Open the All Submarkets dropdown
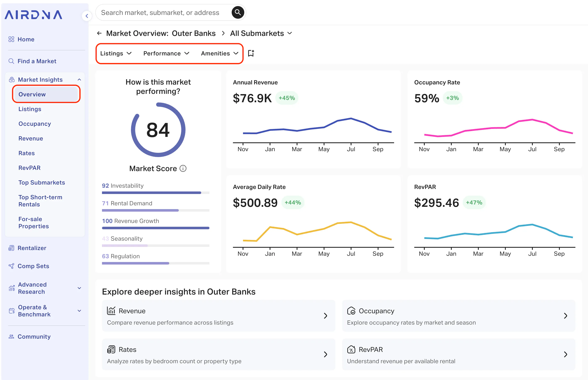Screen dimensions: 588x380 coord(261,33)
